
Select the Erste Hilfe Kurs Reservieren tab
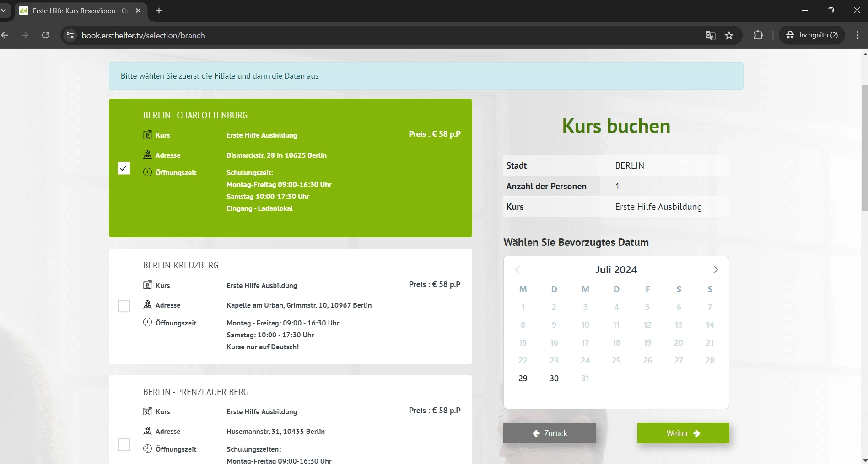[81, 11]
